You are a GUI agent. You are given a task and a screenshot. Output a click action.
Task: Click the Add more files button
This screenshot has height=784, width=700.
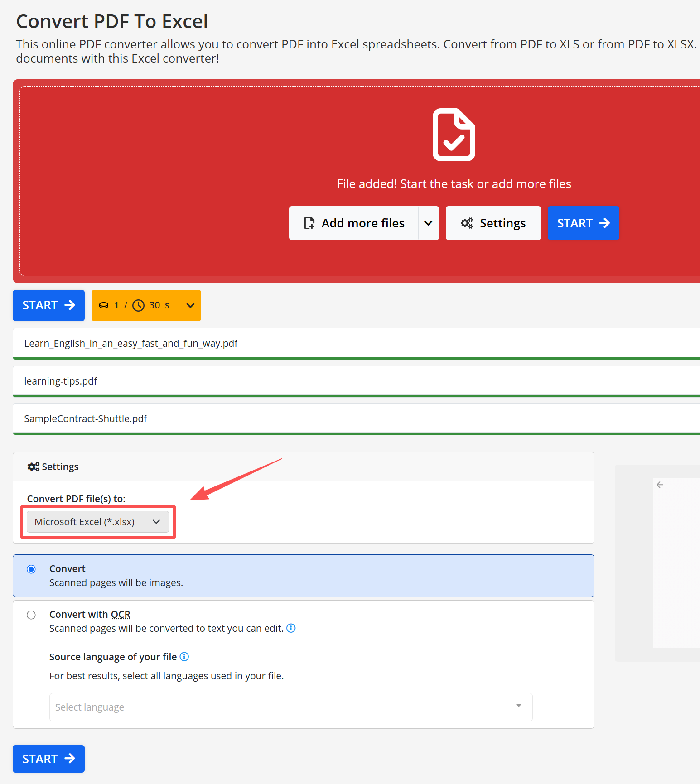[x=354, y=223]
